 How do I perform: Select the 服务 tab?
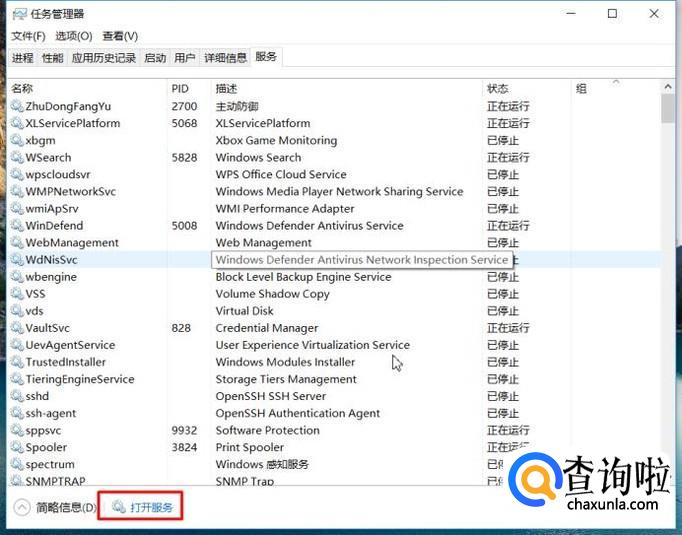click(x=266, y=57)
